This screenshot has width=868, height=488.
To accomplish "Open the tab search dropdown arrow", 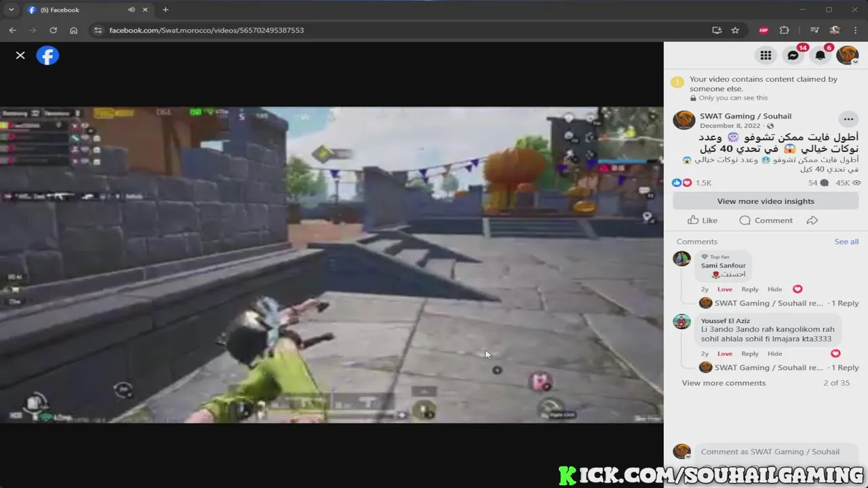I will click(11, 9).
